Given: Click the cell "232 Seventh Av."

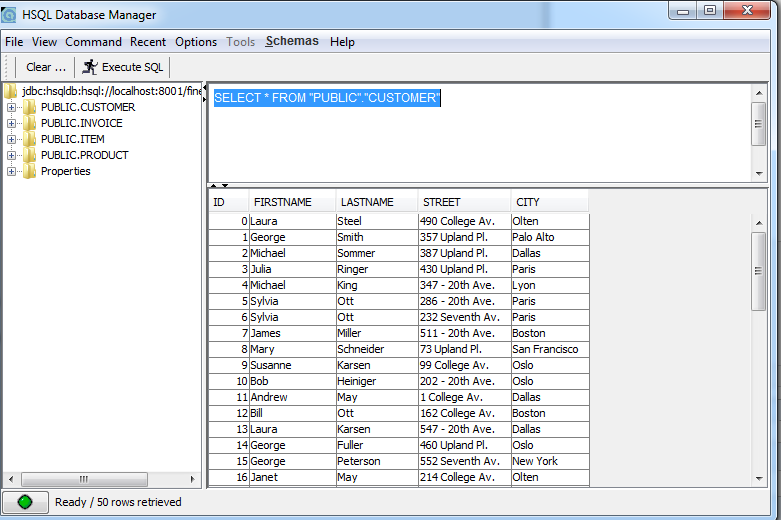Looking at the screenshot, I should coord(464,317).
